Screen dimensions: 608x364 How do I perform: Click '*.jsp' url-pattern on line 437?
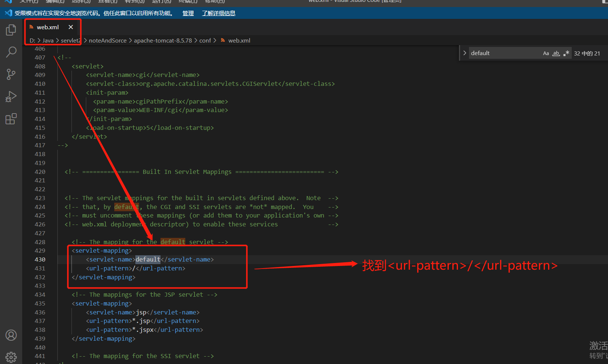[143, 321]
